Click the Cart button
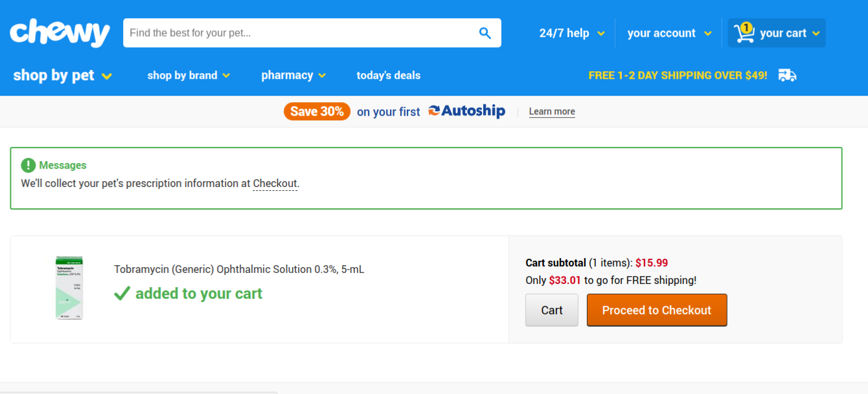The width and height of the screenshot is (868, 394). [551, 310]
